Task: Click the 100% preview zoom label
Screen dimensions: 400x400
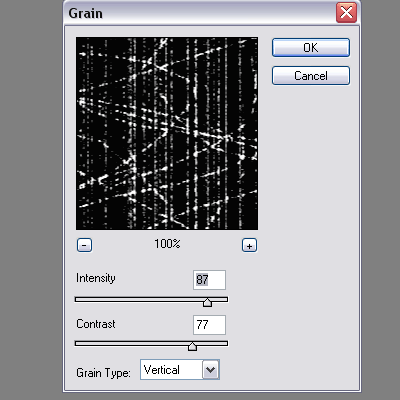Action: point(167,244)
